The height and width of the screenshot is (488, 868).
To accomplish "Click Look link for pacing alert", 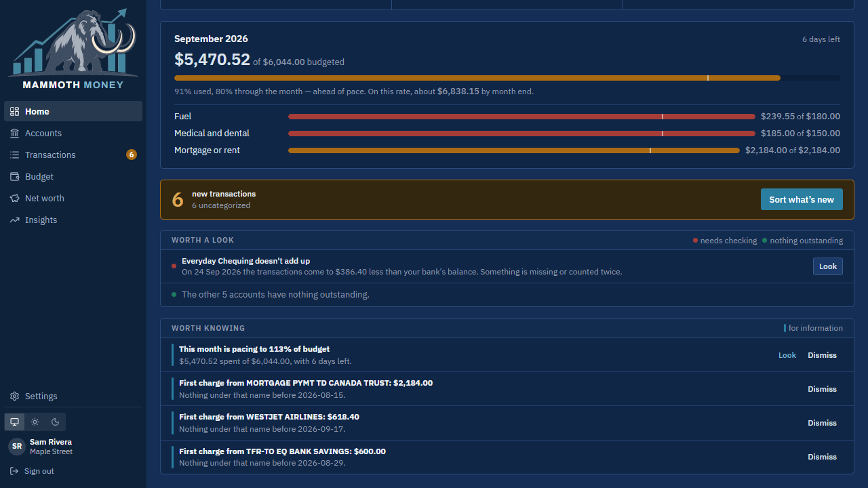I will [787, 355].
